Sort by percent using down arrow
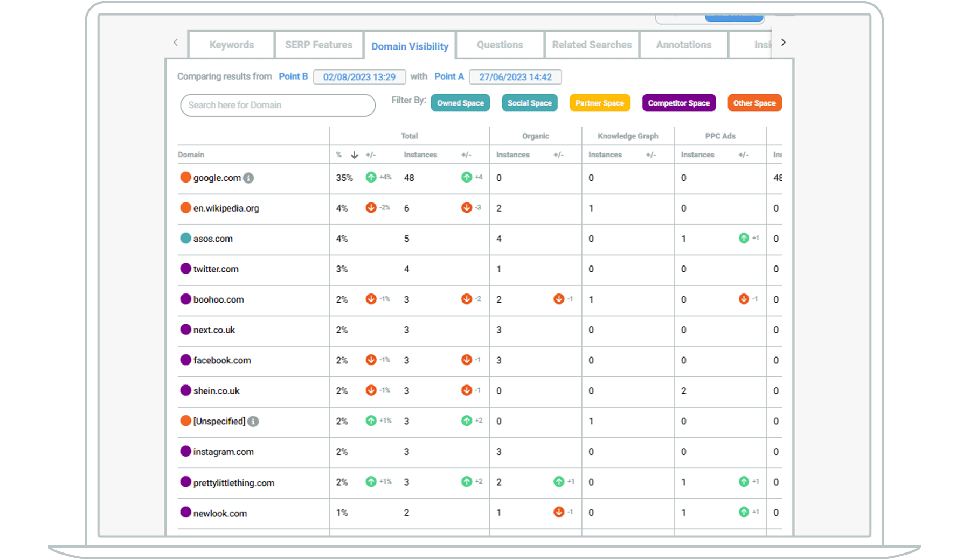 click(x=354, y=155)
